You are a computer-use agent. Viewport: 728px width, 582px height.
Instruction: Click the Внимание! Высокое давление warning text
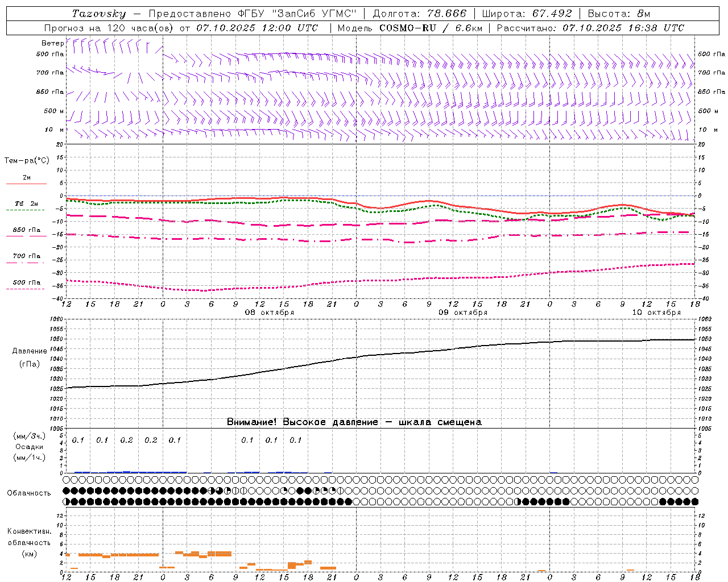tap(354, 422)
